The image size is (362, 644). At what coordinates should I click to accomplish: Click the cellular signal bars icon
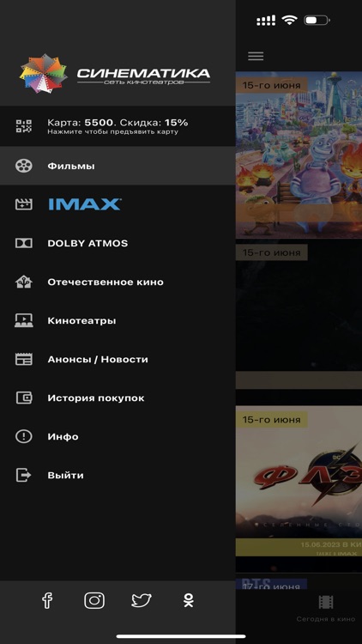click(x=266, y=20)
